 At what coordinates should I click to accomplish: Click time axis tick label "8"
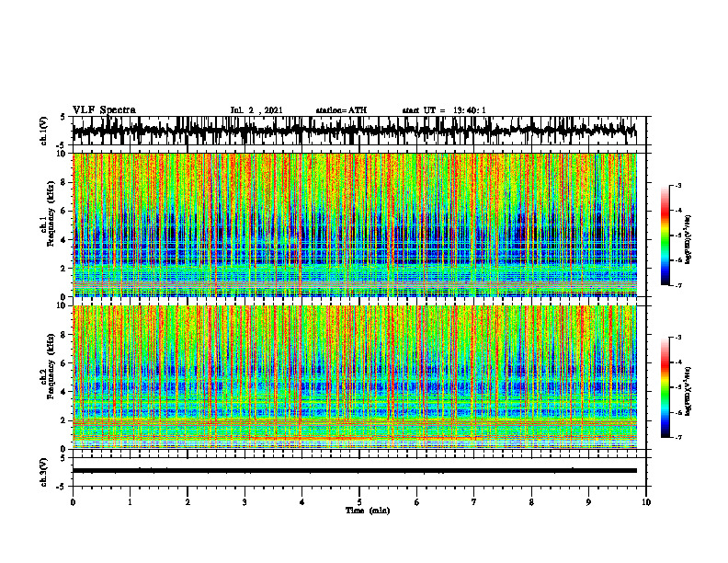pyautogui.click(x=531, y=502)
